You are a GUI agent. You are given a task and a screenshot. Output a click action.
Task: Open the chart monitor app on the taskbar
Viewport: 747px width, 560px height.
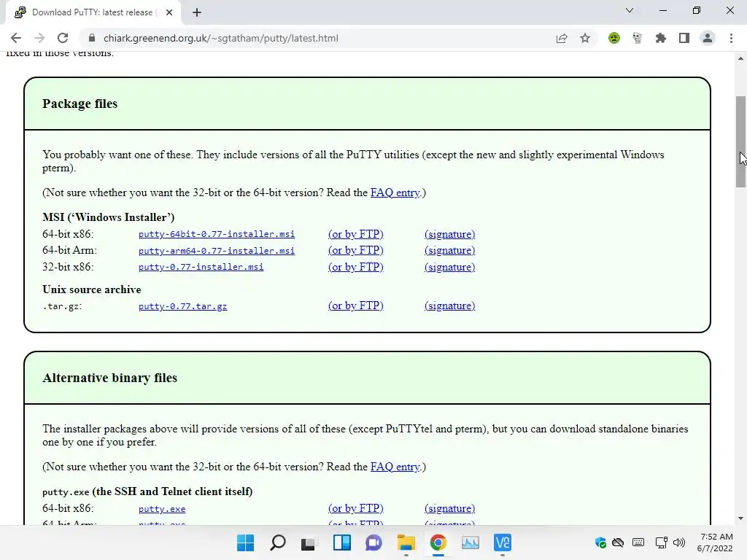pyautogui.click(x=471, y=542)
